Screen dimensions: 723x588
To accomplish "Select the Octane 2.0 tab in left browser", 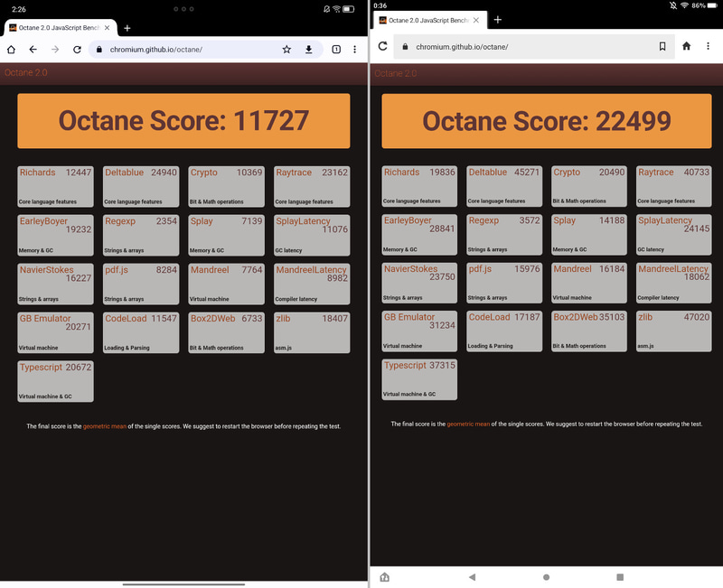I will point(59,27).
